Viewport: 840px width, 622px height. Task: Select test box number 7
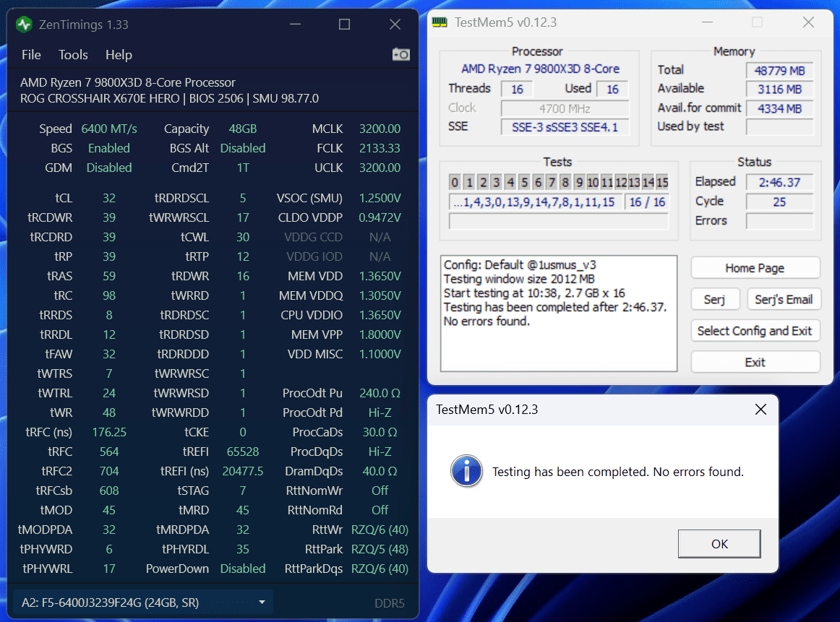click(x=552, y=182)
